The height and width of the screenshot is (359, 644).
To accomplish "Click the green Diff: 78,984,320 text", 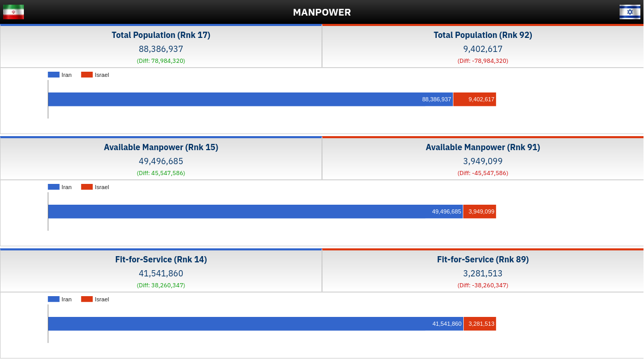I will coord(161,61).
